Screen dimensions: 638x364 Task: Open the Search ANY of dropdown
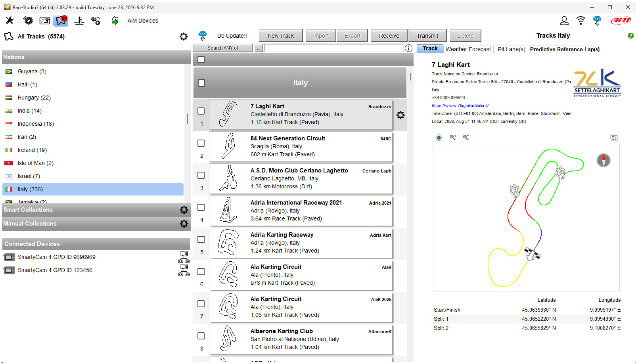[x=223, y=48]
